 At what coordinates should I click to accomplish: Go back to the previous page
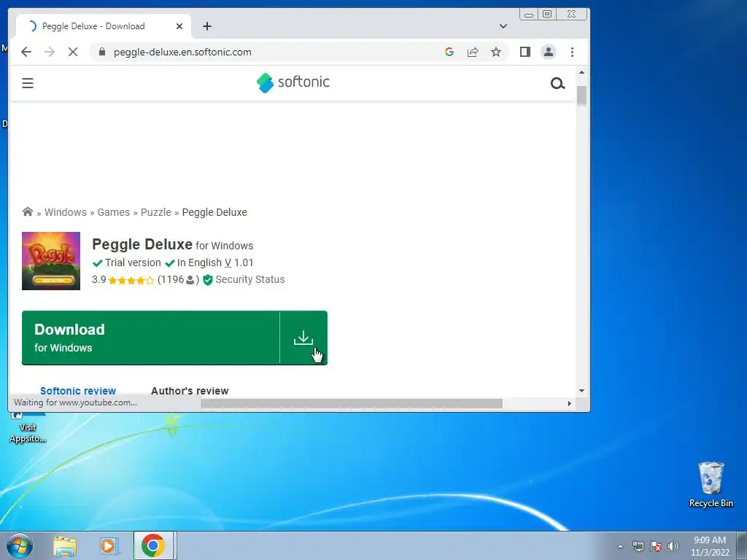(x=26, y=52)
